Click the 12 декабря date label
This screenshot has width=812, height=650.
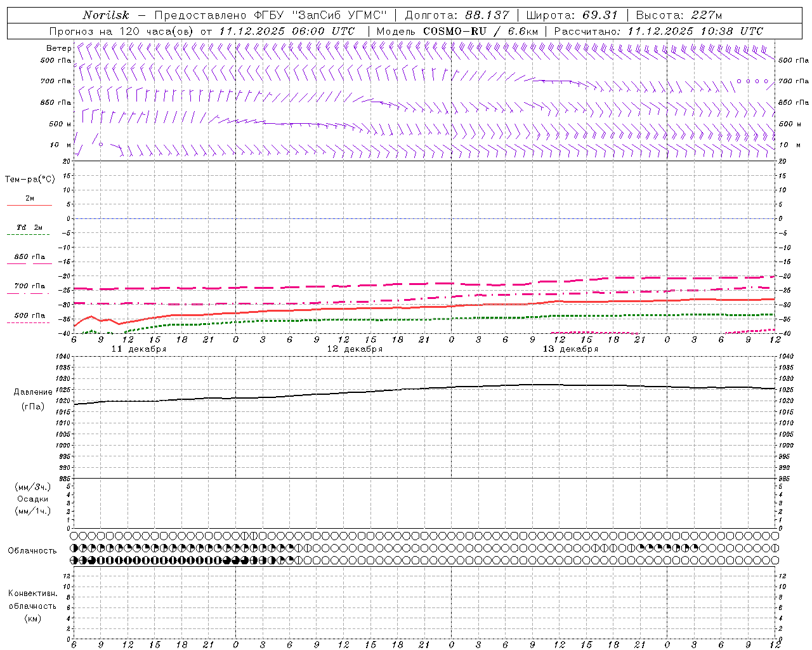(x=355, y=349)
